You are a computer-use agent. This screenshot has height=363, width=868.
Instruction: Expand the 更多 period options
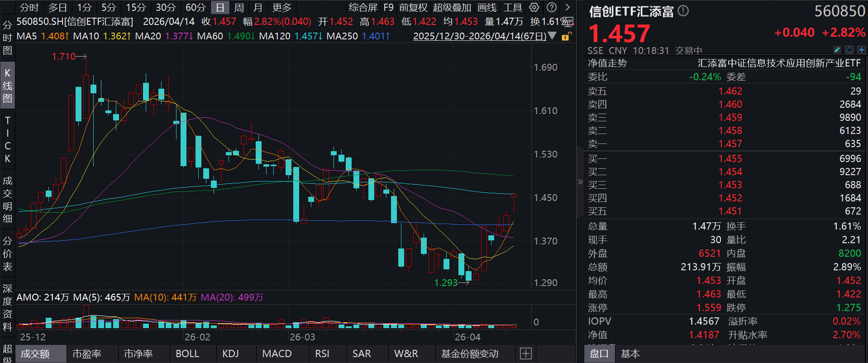(281, 8)
